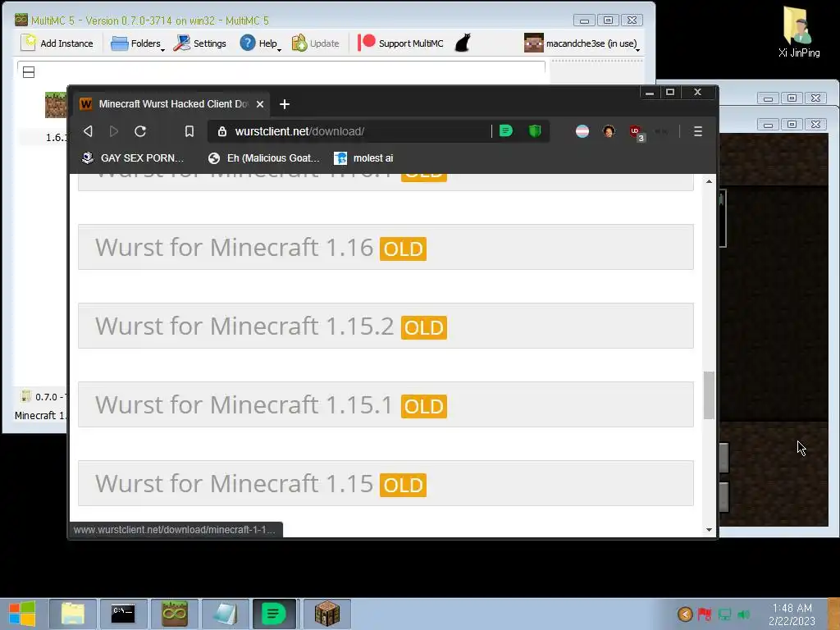840x630 pixels.
Task: Click the volume tray icon
Action: [743, 614]
